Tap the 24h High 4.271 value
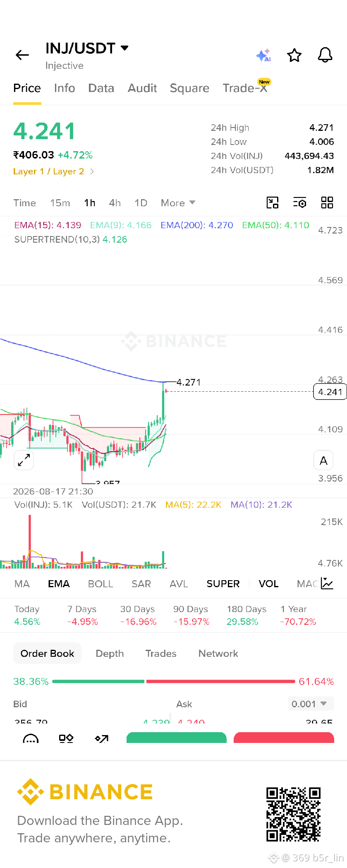Screen dimensions: 347x868 tap(321, 128)
